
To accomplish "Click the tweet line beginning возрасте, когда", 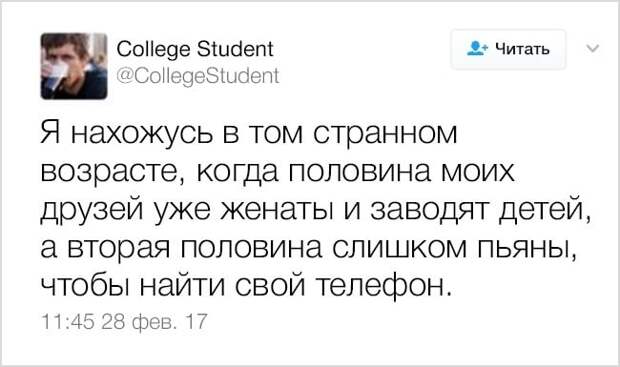I will (x=278, y=172).
